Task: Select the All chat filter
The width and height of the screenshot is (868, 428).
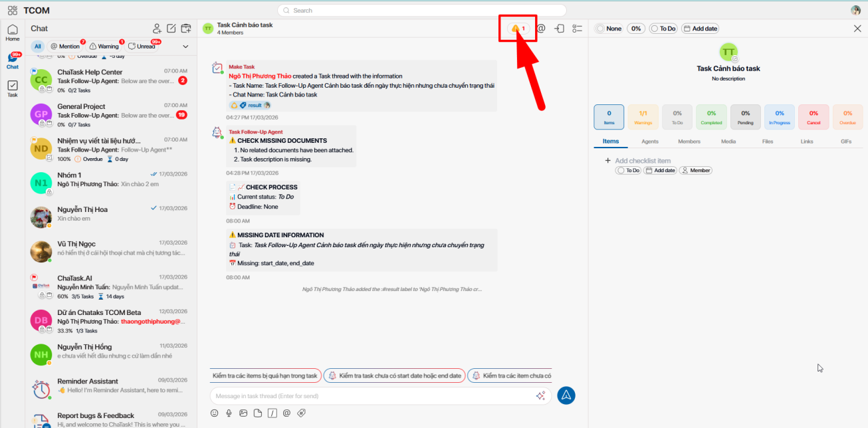Action: click(x=38, y=47)
